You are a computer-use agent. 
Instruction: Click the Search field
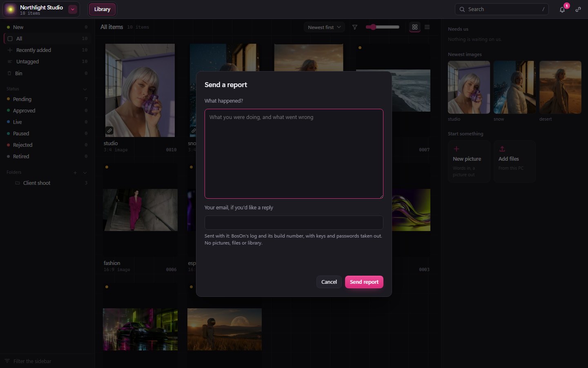click(502, 9)
